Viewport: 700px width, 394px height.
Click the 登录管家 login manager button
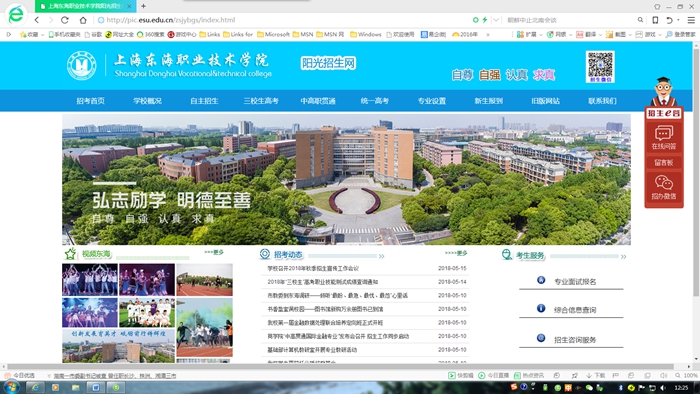click(x=680, y=34)
